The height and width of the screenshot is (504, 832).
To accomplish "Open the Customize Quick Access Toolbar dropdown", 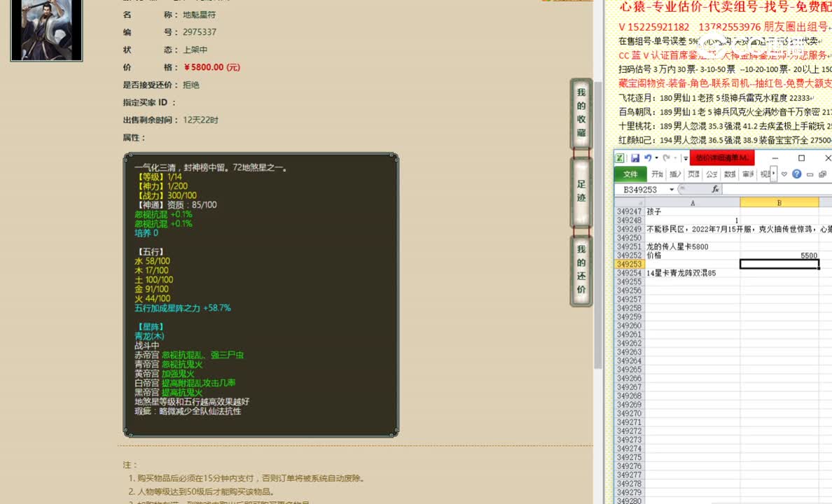I will click(685, 158).
